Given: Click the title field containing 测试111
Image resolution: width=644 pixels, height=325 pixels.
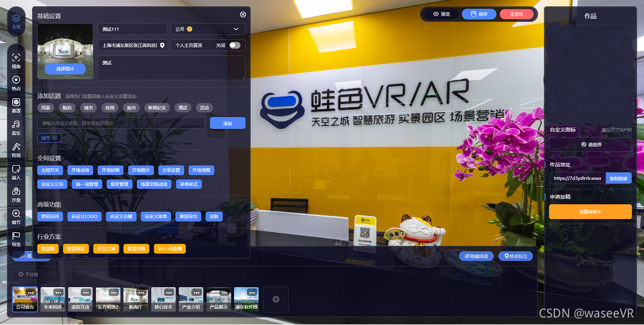Looking at the screenshot, I should click(133, 29).
